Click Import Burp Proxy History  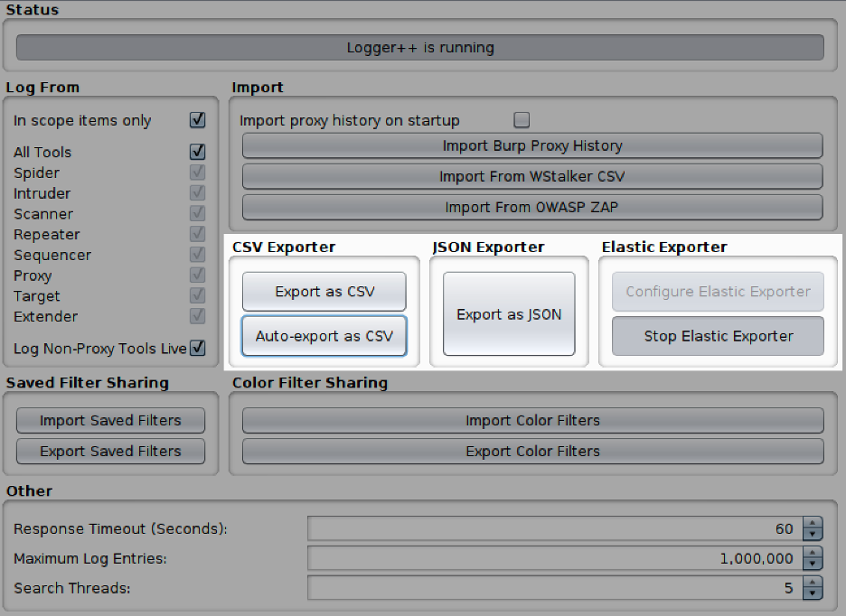(x=532, y=145)
